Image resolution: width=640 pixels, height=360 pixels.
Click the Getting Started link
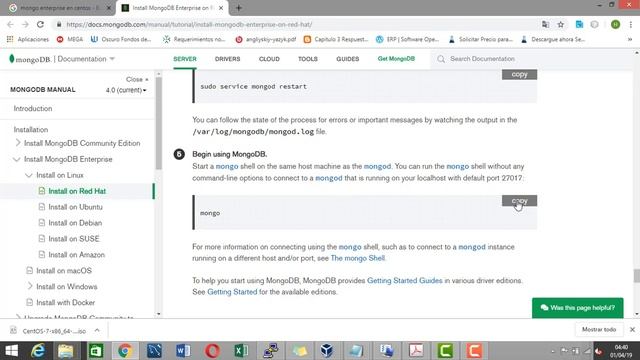coord(232,292)
